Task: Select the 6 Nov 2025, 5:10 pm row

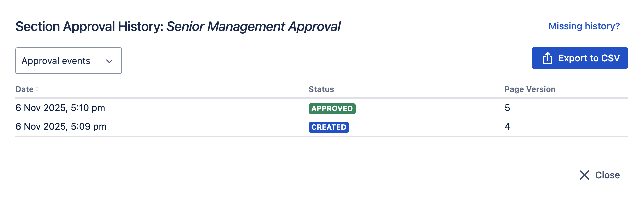Action: pos(60,108)
